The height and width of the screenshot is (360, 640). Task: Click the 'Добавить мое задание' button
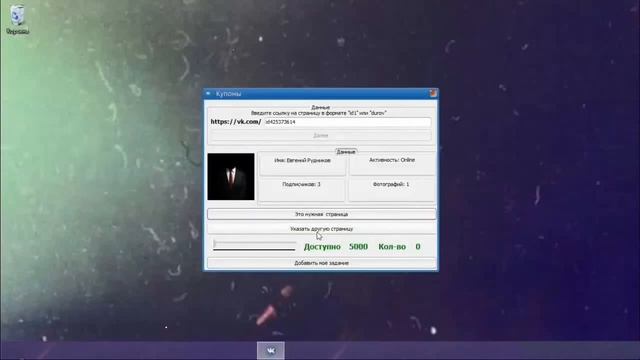tap(321, 263)
